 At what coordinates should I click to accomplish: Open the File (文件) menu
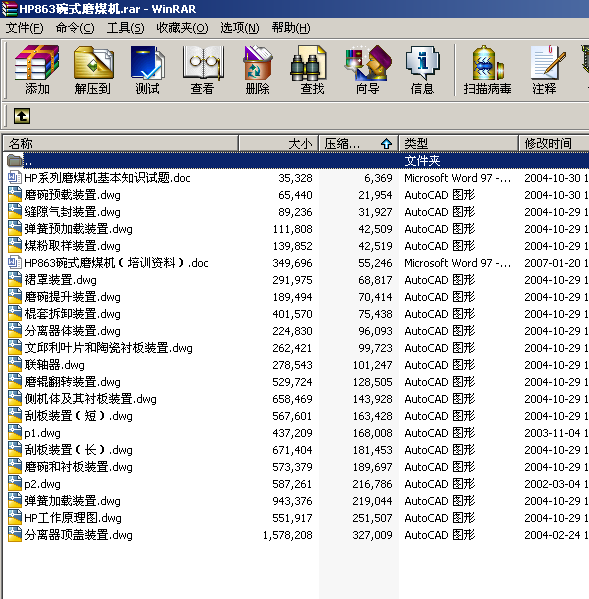coord(24,28)
